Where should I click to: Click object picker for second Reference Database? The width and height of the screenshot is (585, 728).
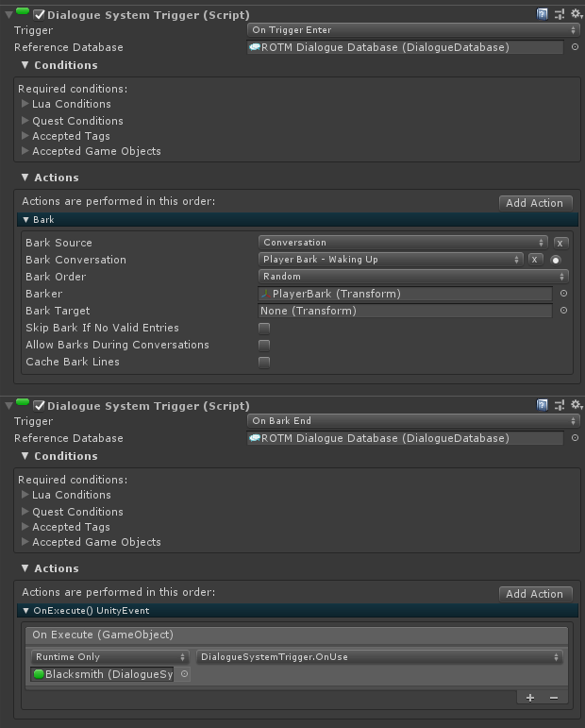coord(575,438)
